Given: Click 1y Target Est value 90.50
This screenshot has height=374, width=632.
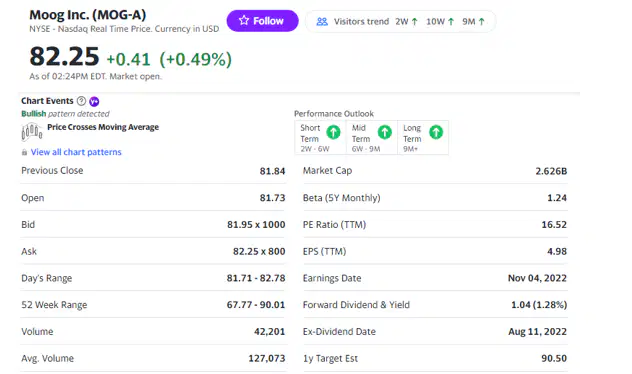Looking at the screenshot, I should coord(554,358).
